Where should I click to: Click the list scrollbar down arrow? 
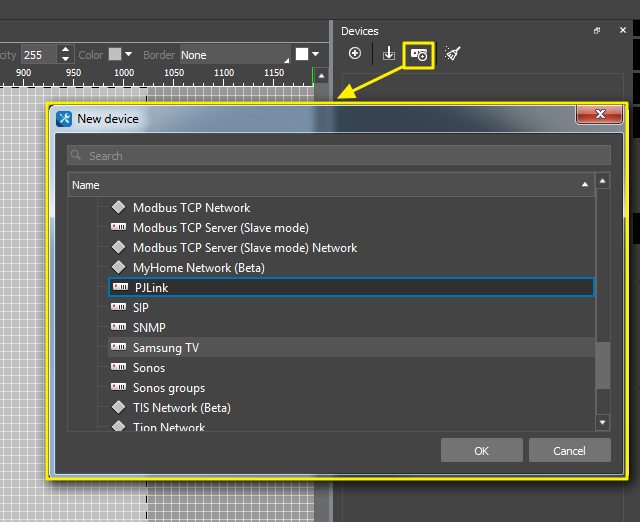[602, 423]
